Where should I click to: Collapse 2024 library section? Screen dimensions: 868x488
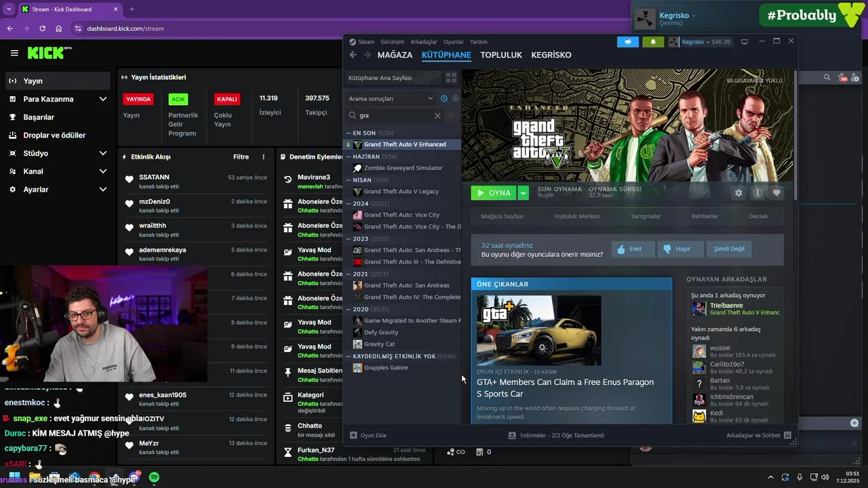349,203
